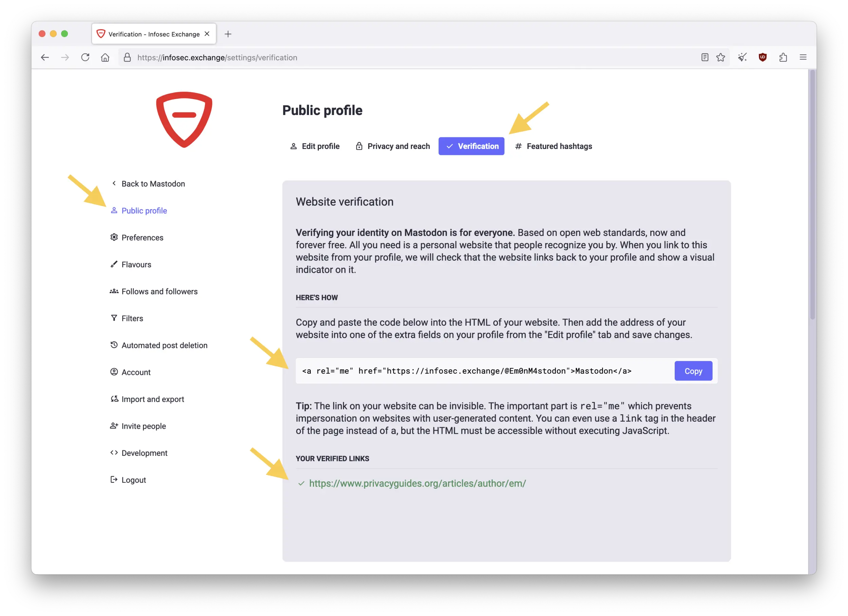Screen dimensions: 848x616
Task: Bookmark this page using the star icon
Action: tap(720, 57)
